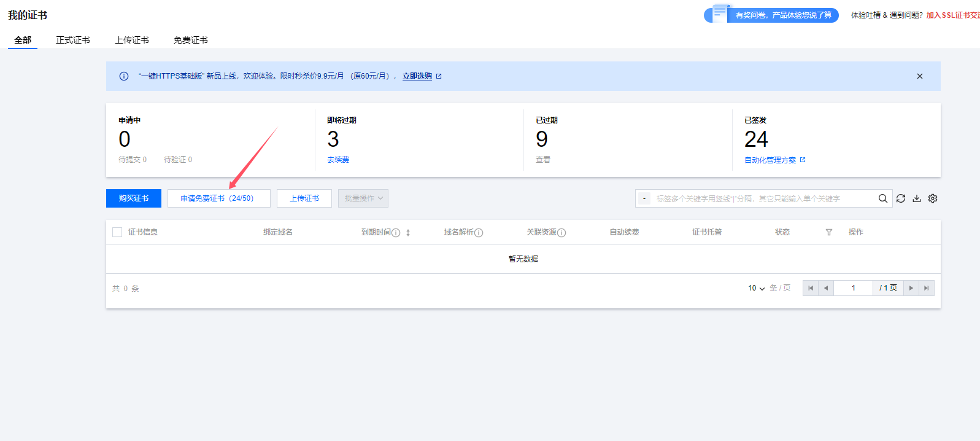980x441 pixels.
Task: Open the search filter type selector
Action: pyautogui.click(x=644, y=198)
